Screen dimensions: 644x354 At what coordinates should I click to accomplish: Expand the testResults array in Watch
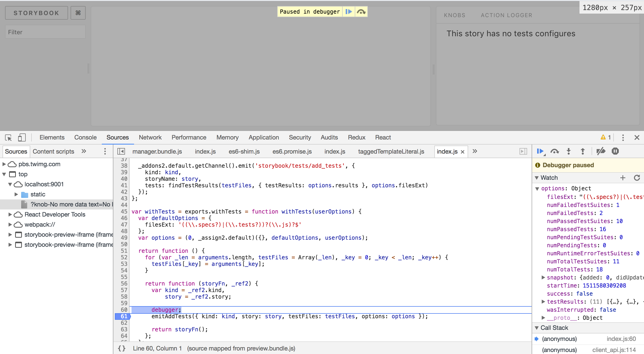pyautogui.click(x=543, y=302)
